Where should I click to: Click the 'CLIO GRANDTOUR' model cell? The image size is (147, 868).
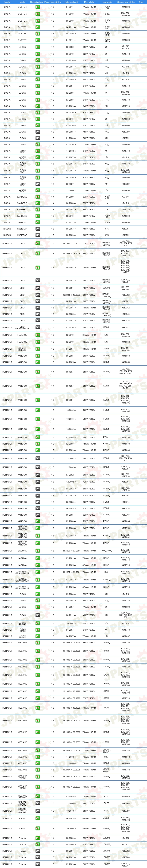coord(22,328)
